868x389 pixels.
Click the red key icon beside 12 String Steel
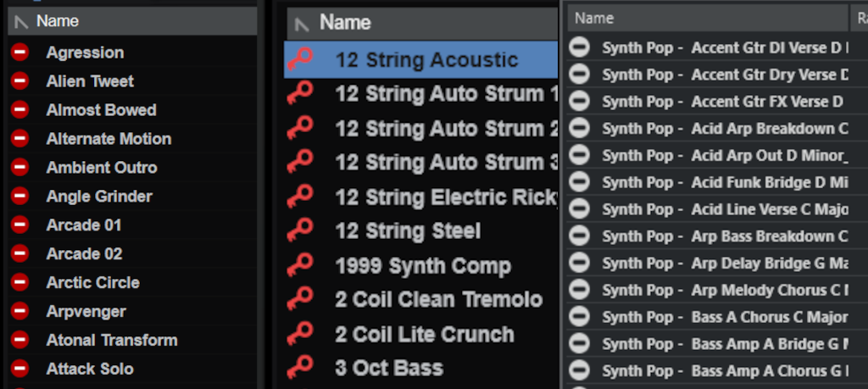click(299, 231)
